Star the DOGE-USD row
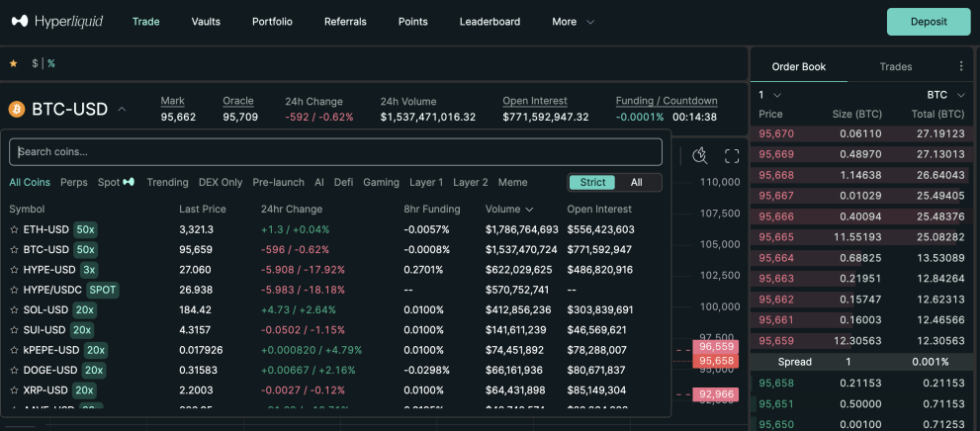The height and width of the screenshot is (431, 980). point(14,370)
